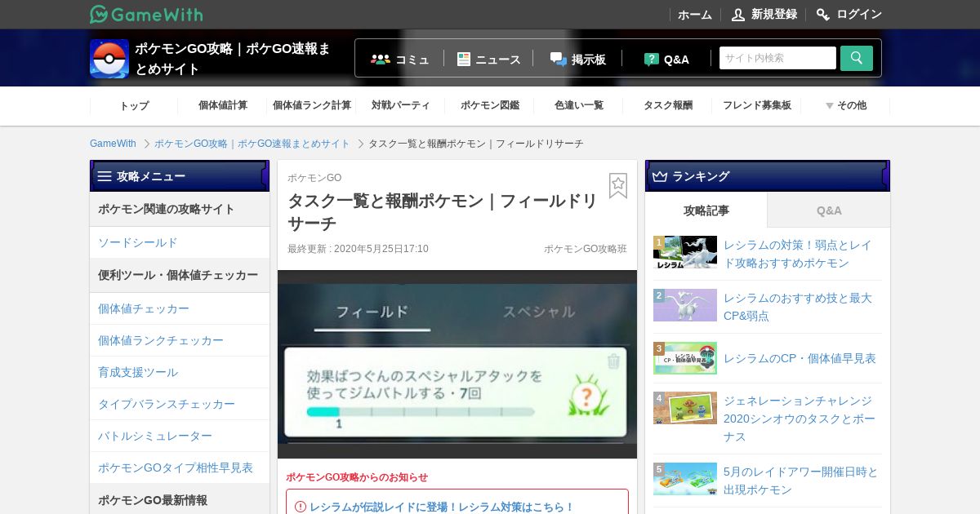Open the GameWith logo homepage
Viewport: 980px width, 514px height.
(146, 14)
